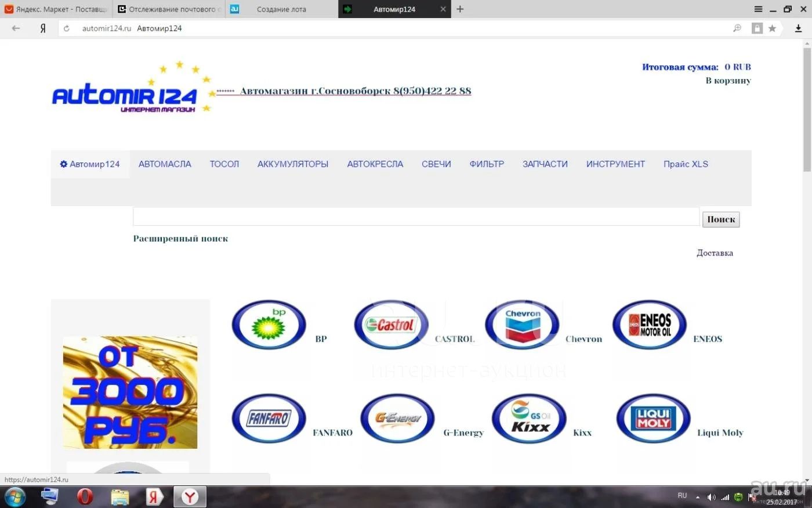812x508 pixels.
Task: Click the Поиск search button
Action: (x=721, y=219)
